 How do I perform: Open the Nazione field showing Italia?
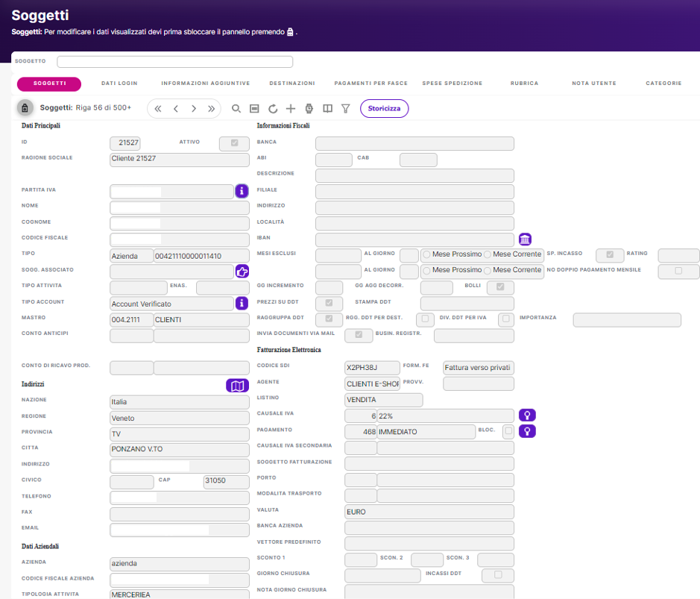[180, 402]
